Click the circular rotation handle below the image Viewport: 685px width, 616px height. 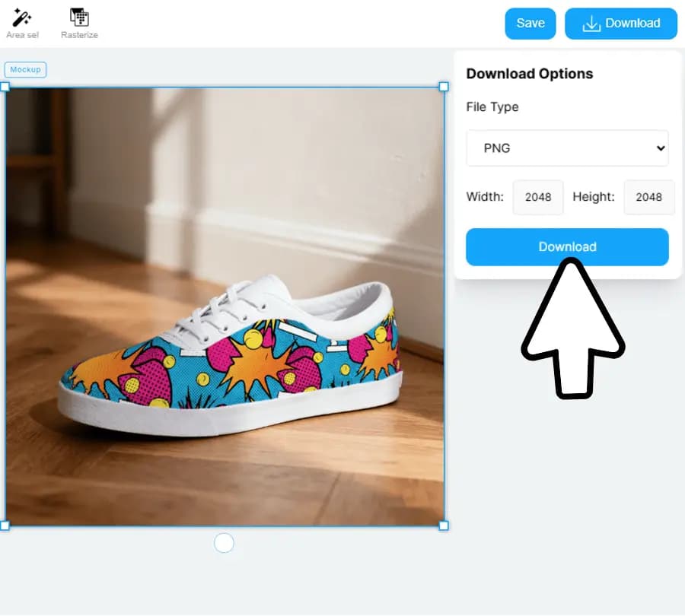pos(224,543)
